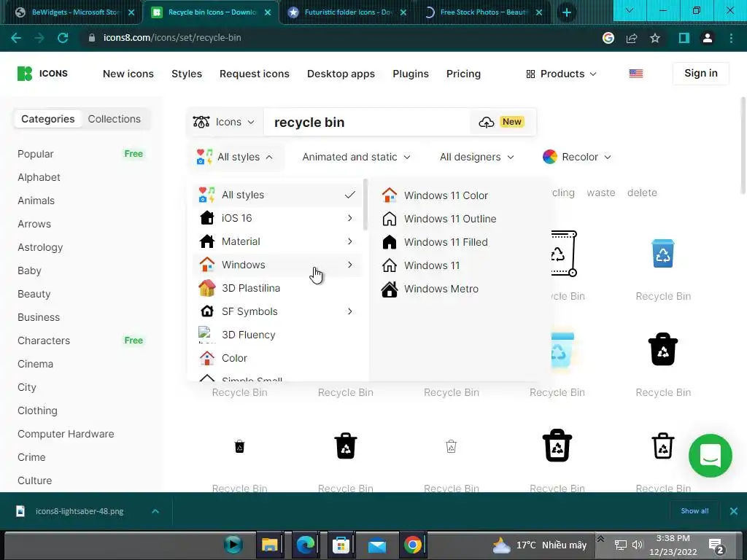Viewport: 747px width, 560px height.
Task: Reload the page
Action: [63, 38]
